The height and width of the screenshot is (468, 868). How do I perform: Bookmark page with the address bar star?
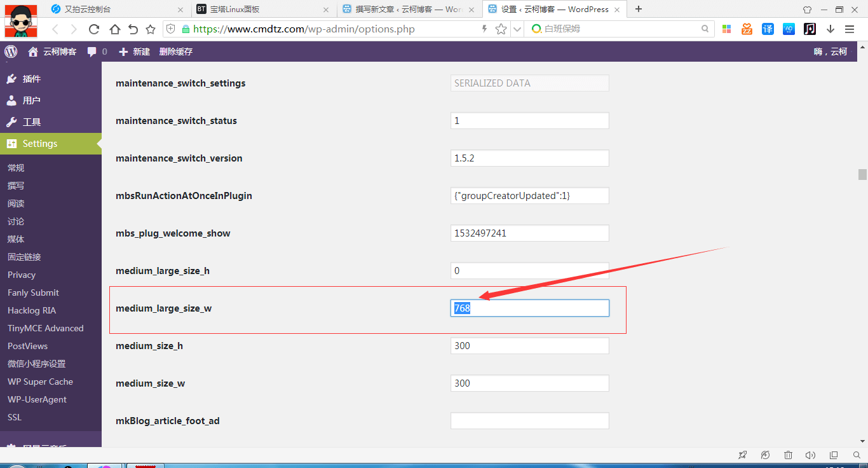click(x=501, y=29)
